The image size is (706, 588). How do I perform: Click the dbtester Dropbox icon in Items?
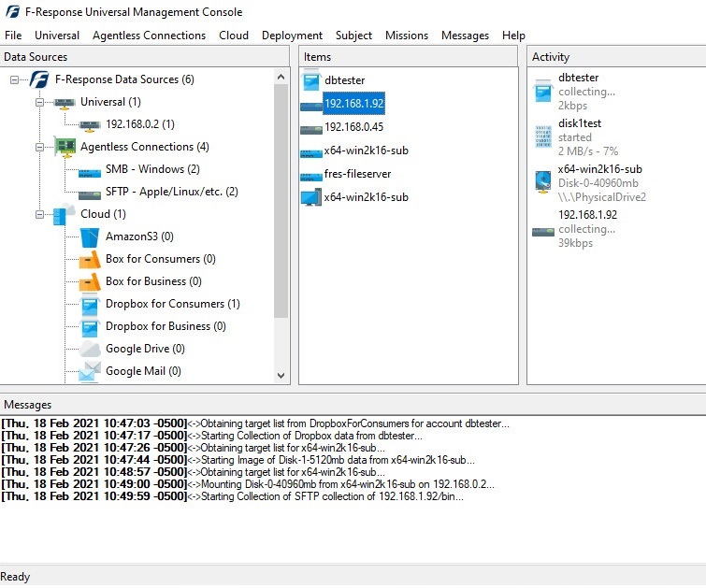click(311, 80)
